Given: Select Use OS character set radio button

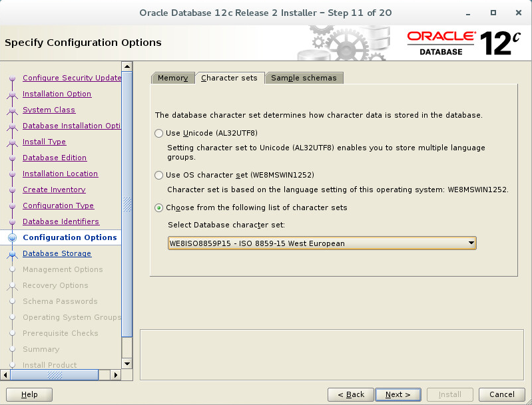Looking at the screenshot, I should 158,175.
